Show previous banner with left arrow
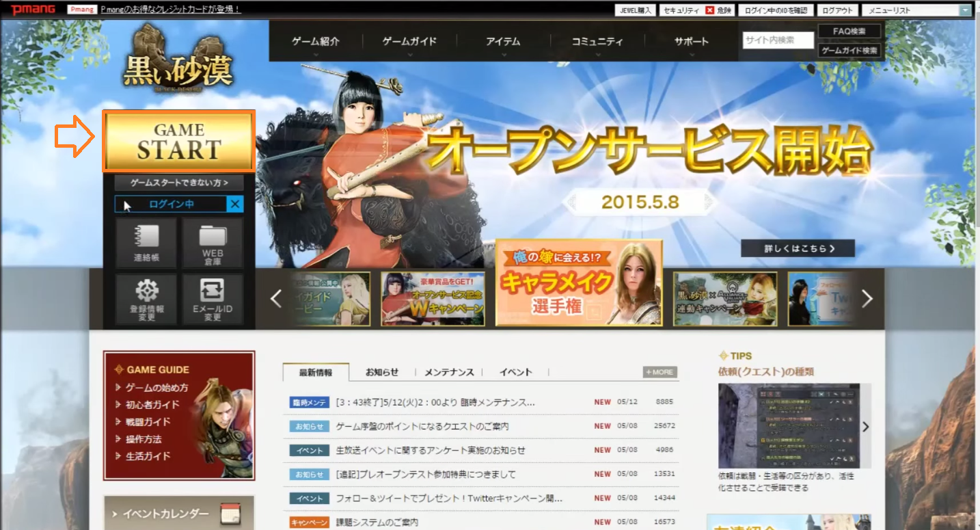This screenshot has width=980, height=530. coord(276,299)
